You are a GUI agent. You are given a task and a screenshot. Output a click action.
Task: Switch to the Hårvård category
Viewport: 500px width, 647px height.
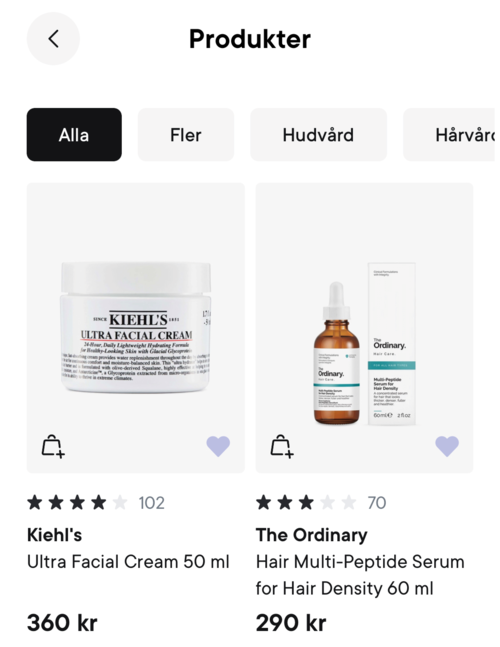[x=449, y=135]
